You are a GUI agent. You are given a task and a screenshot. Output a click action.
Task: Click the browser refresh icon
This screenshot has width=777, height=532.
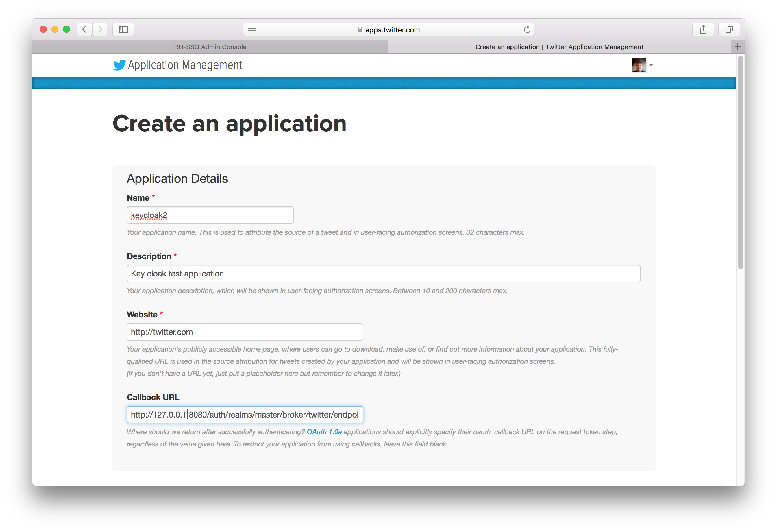tap(528, 29)
